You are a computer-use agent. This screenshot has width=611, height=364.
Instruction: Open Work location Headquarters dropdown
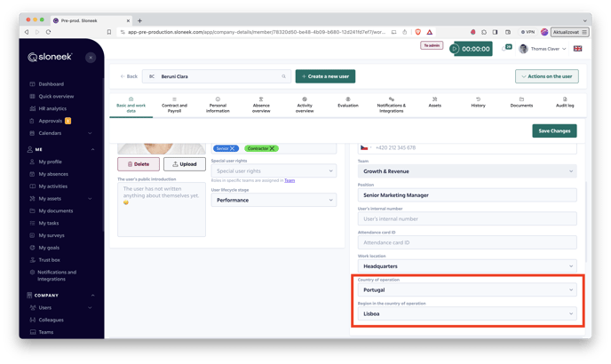[467, 266]
